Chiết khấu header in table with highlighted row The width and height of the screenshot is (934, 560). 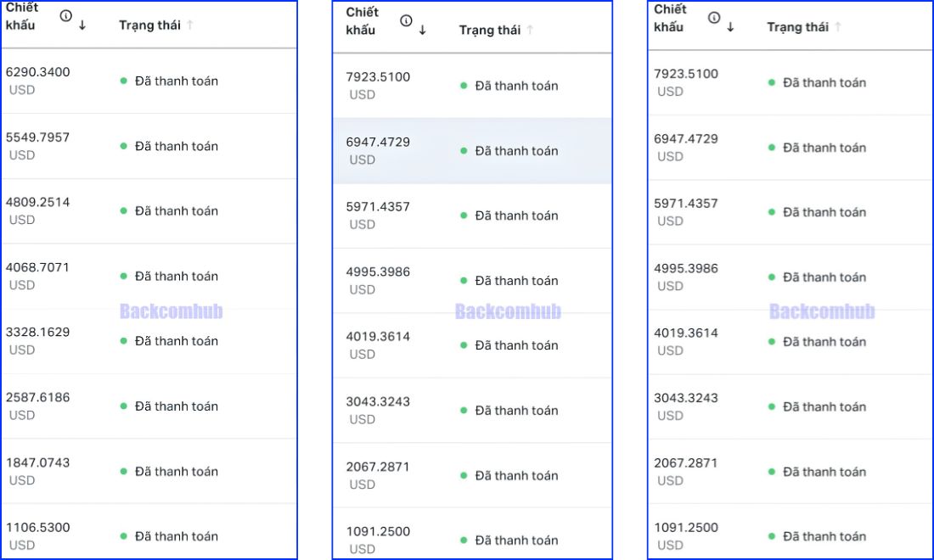point(363,21)
